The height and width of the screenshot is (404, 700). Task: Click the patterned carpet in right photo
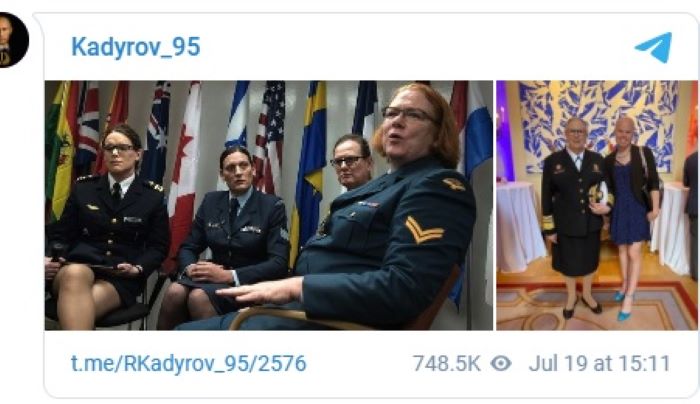click(597, 308)
